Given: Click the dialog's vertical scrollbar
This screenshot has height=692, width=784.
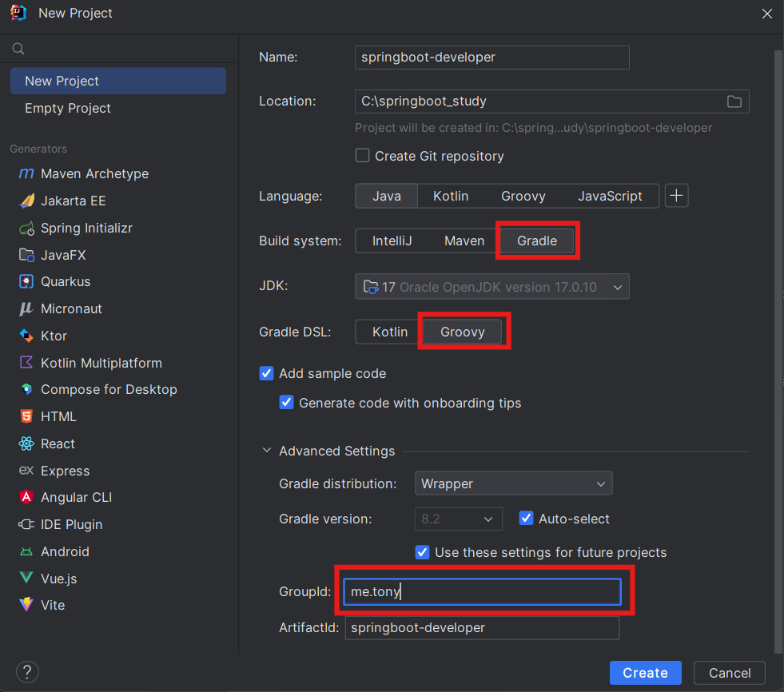Looking at the screenshot, I should point(778,350).
